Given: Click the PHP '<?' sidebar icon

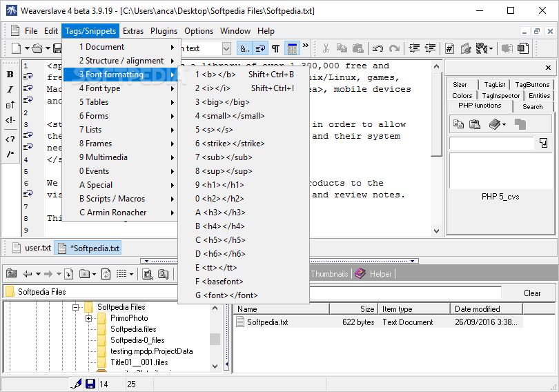Looking at the screenshot, I should pos(10,139).
